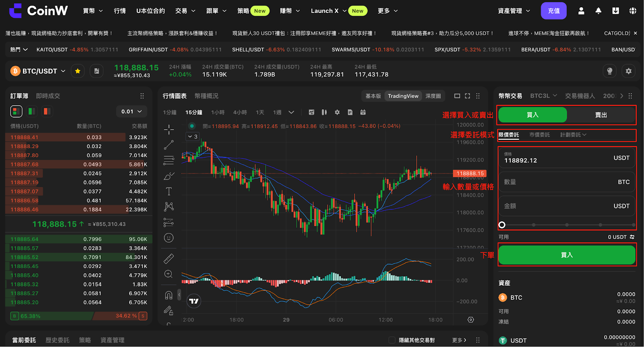Switch chart to Basic version
The width and height of the screenshot is (644, 347).
point(373,96)
